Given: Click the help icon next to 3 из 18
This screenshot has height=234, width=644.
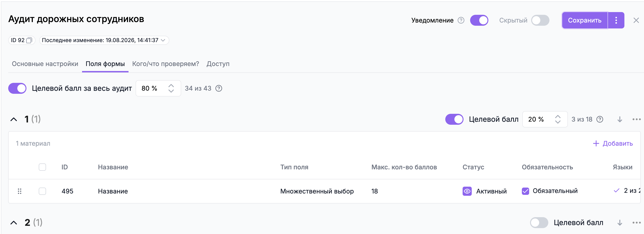Looking at the screenshot, I should pyautogui.click(x=600, y=119).
